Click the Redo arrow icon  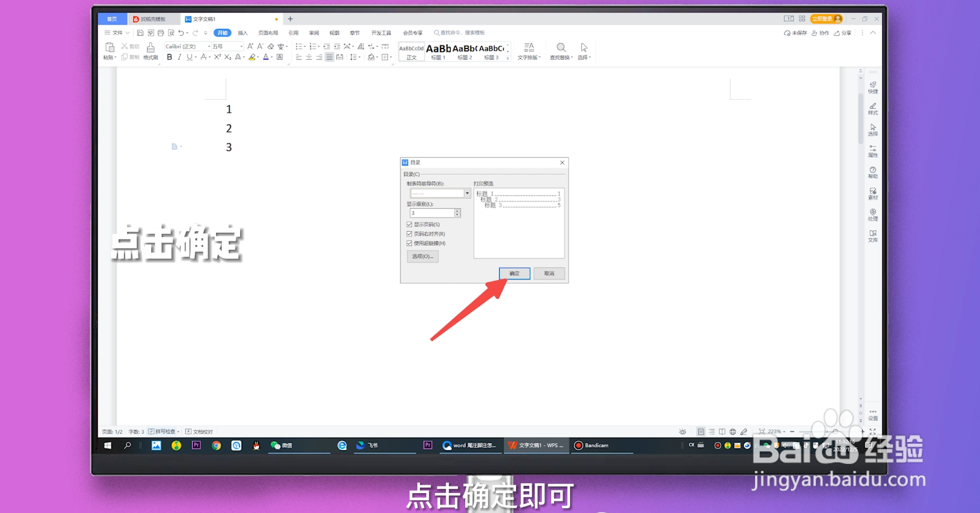(195, 33)
